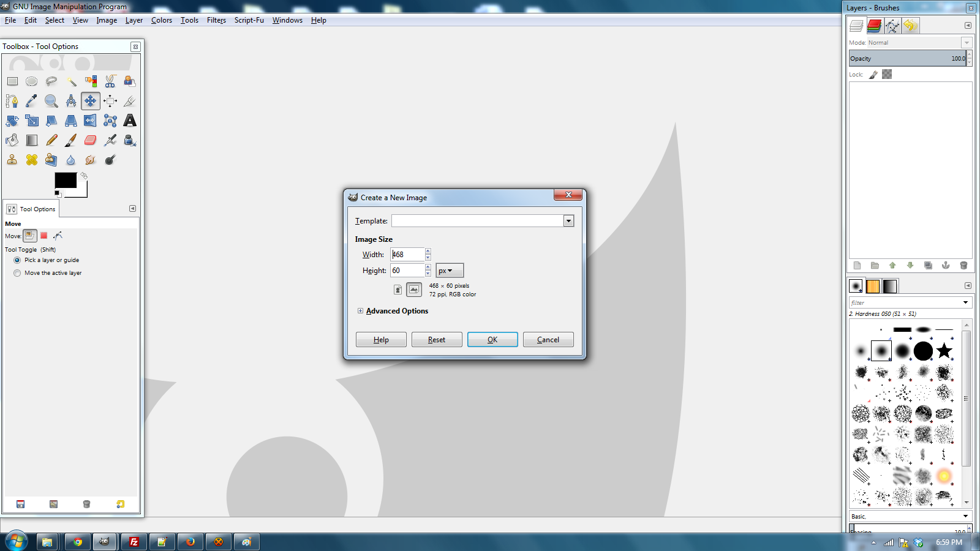
Task: Toggle lock alpha channel in Layers panel
Action: tap(887, 74)
